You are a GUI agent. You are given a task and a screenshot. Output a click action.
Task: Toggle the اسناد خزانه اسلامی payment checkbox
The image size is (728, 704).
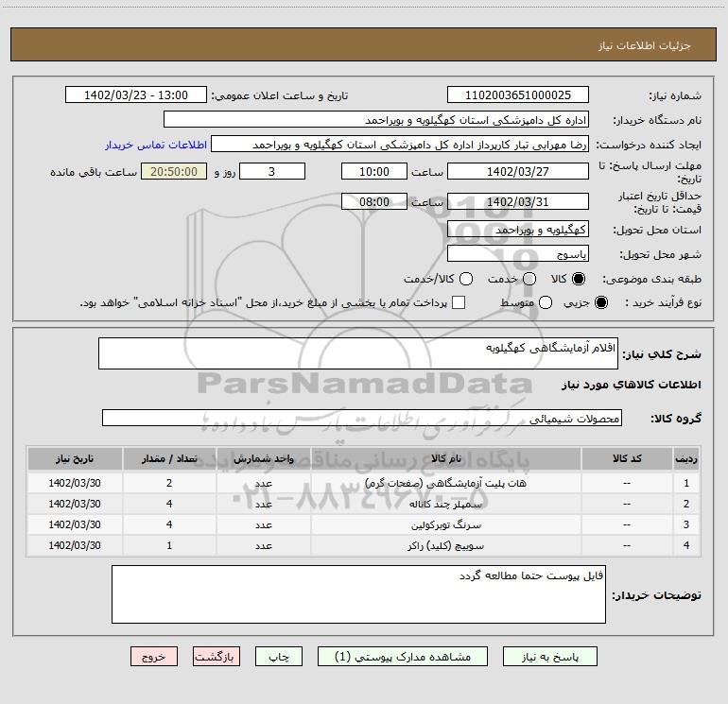point(459,302)
